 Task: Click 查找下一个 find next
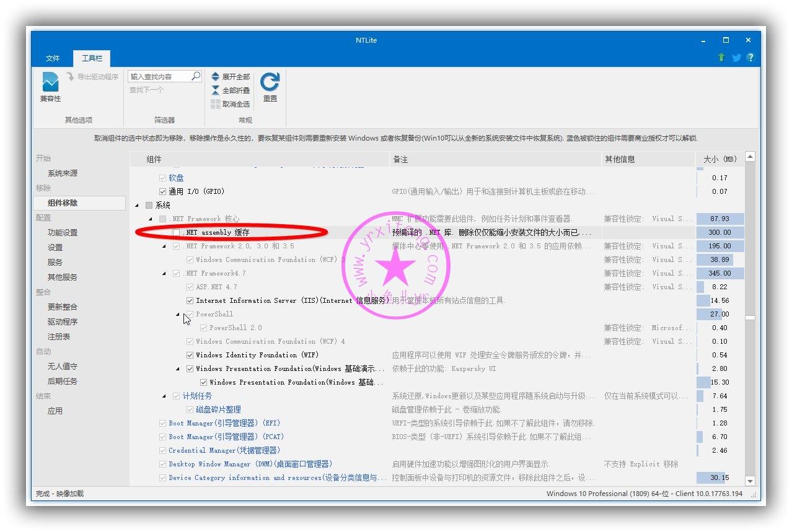tap(146, 90)
